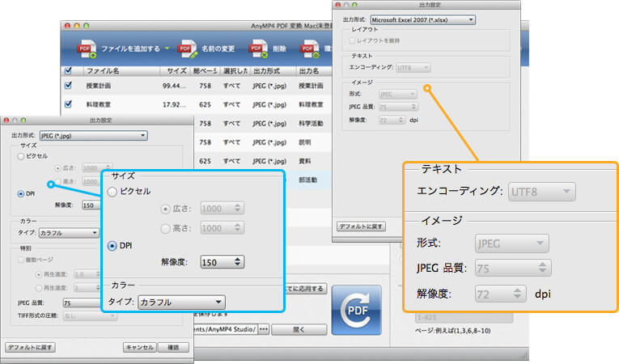The width and height of the screenshot is (619, 364).
Task: Click the 選択した column header
Action: [x=235, y=70]
